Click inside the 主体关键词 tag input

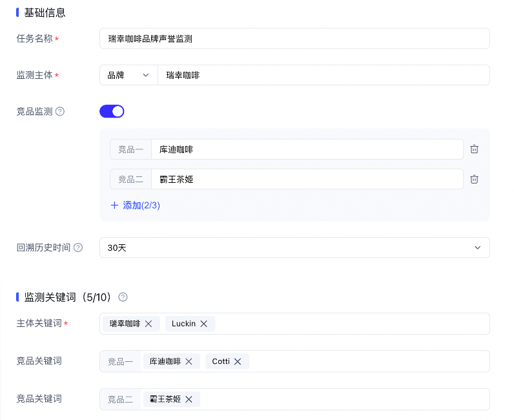[x=294, y=324]
